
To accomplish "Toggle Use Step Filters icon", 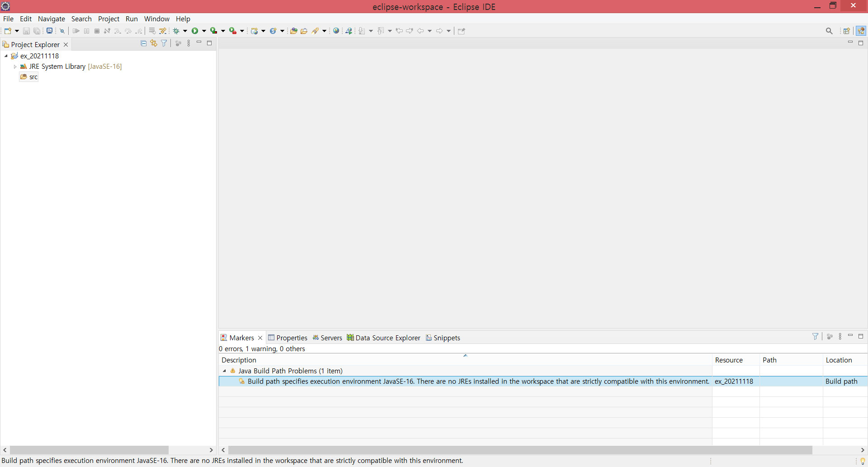I will [163, 31].
